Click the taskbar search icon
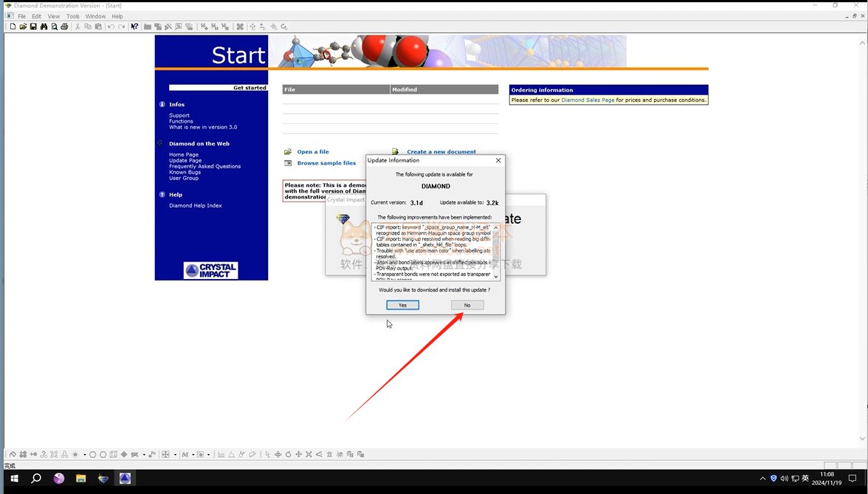Viewport: 868px width, 494px height. pos(36,478)
